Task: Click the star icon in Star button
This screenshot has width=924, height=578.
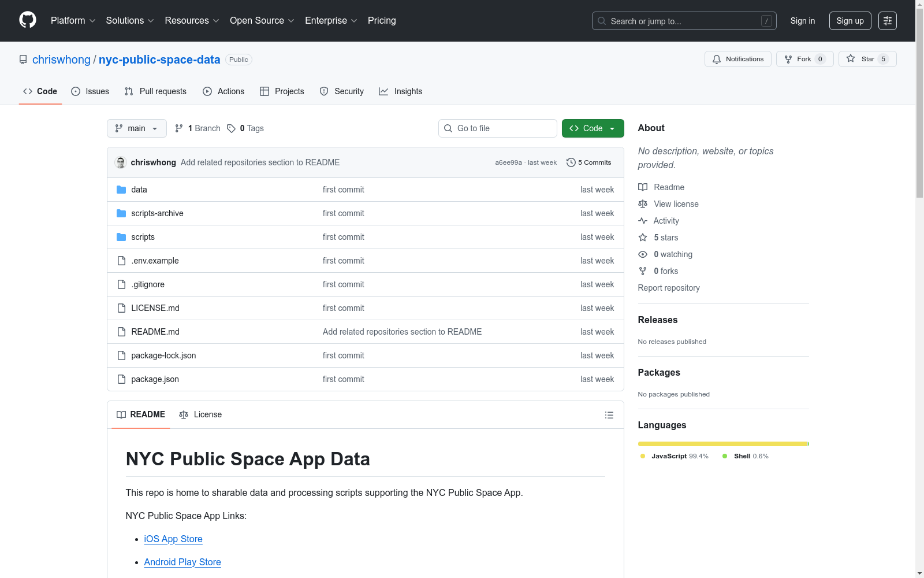Action: (851, 58)
